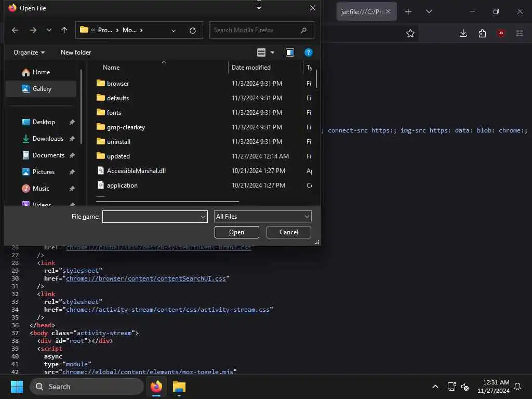
Task: List all Firefox tabs dropdown
Action: point(429,12)
